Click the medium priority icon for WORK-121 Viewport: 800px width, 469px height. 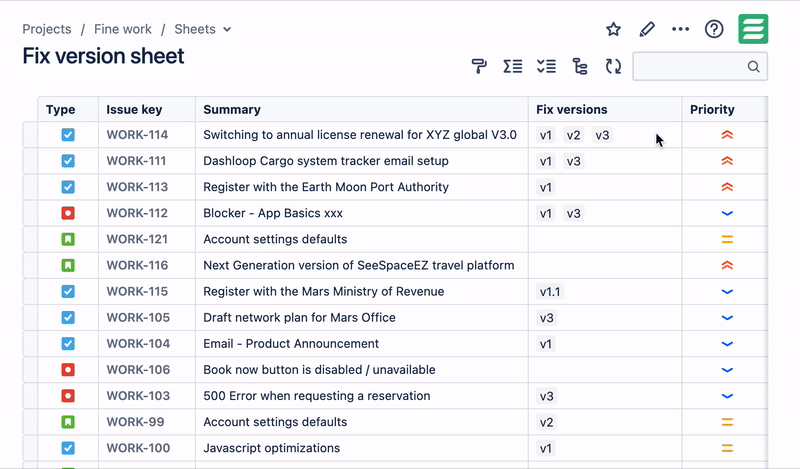coord(727,239)
